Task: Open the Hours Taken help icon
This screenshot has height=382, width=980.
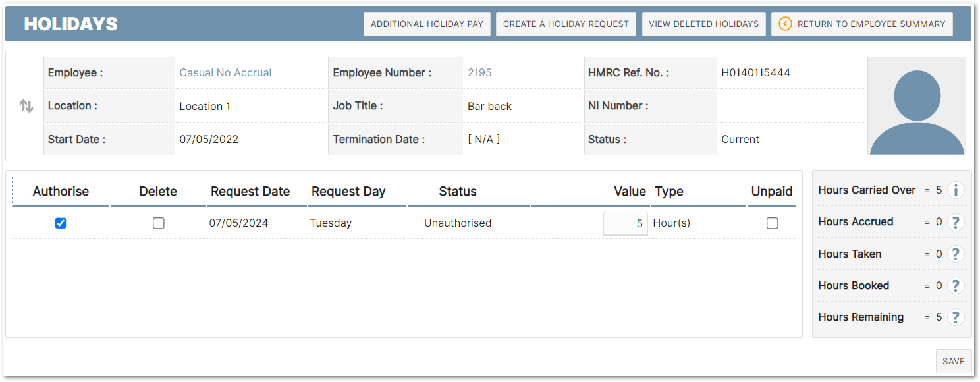Action: (x=956, y=254)
